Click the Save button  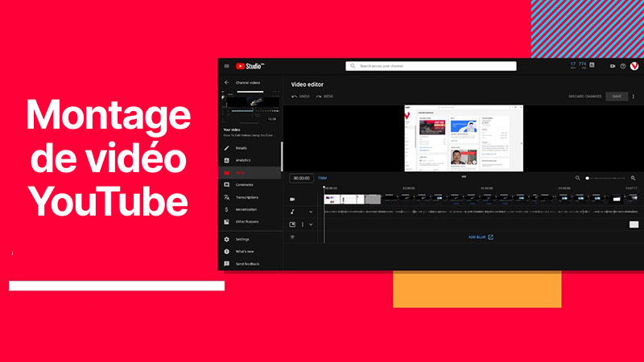pos(617,97)
